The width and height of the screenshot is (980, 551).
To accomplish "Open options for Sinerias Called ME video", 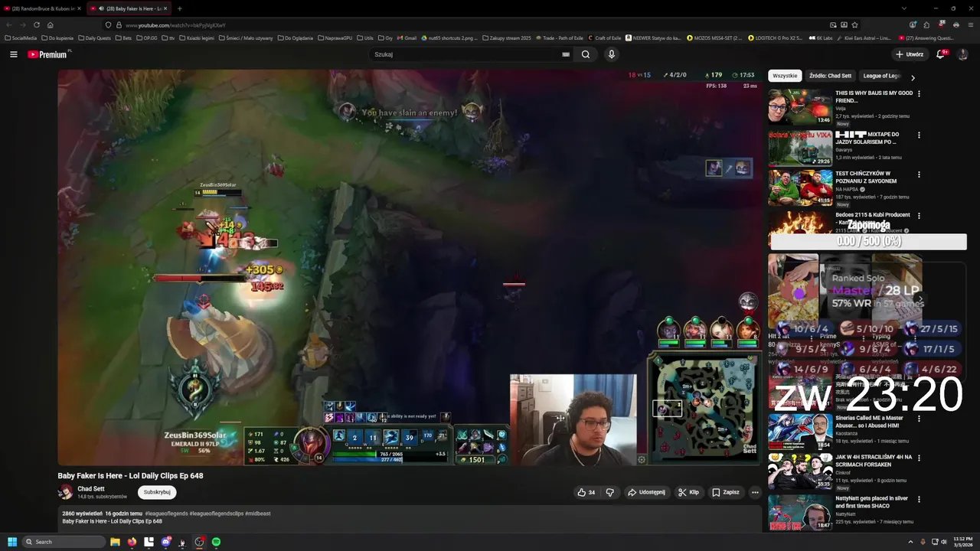I will click(x=919, y=419).
